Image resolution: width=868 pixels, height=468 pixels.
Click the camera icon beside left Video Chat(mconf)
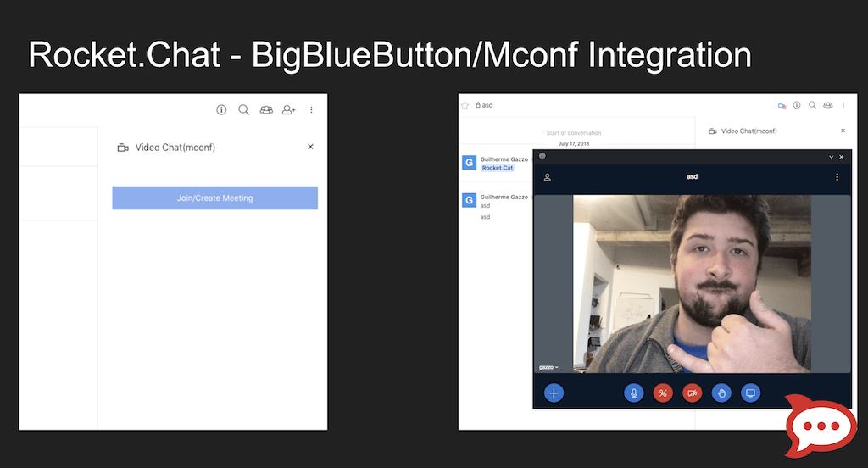tap(123, 148)
